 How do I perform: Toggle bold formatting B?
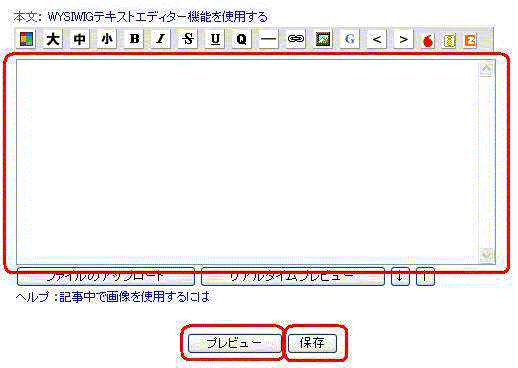click(134, 39)
